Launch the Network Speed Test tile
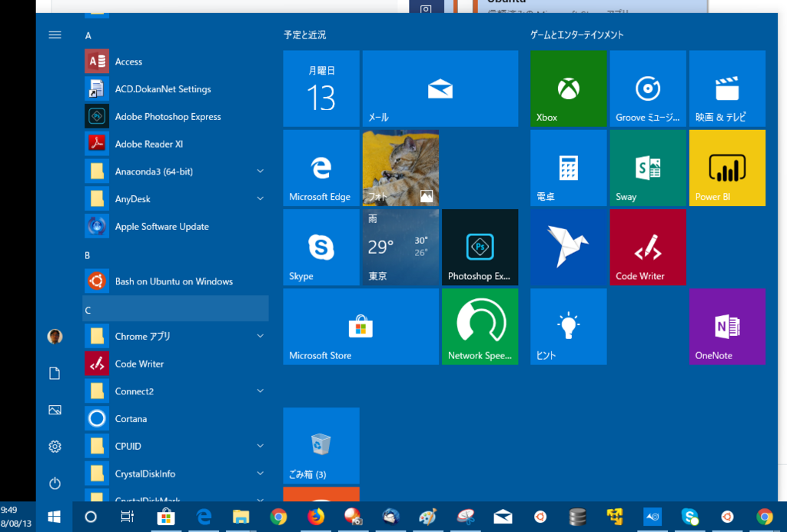The height and width of the screenshot is (532, 787). (x=480, y=326)
